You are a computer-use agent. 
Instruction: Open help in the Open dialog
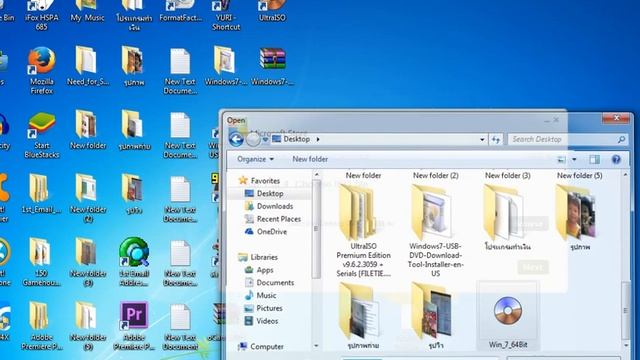616,159
